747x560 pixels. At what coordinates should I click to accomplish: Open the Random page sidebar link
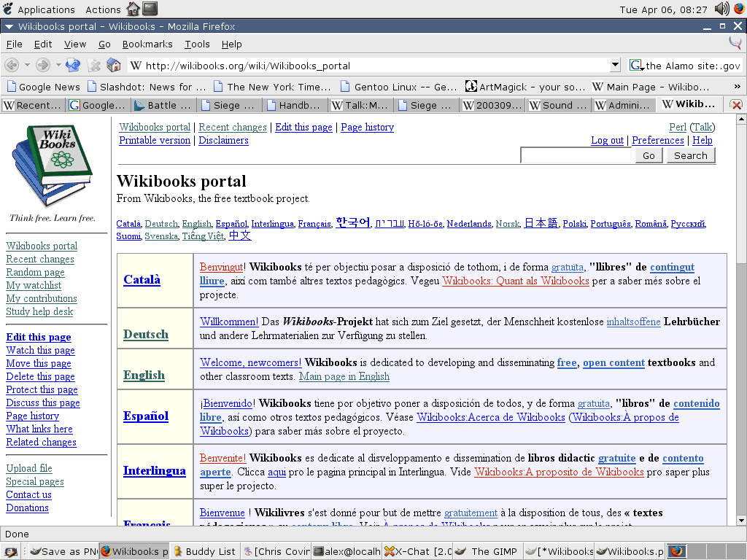tap(35, 273)
